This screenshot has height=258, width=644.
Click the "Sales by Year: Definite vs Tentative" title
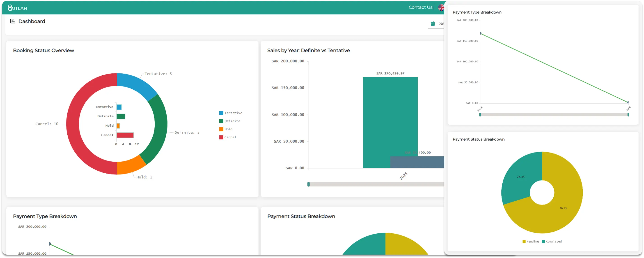309,50
